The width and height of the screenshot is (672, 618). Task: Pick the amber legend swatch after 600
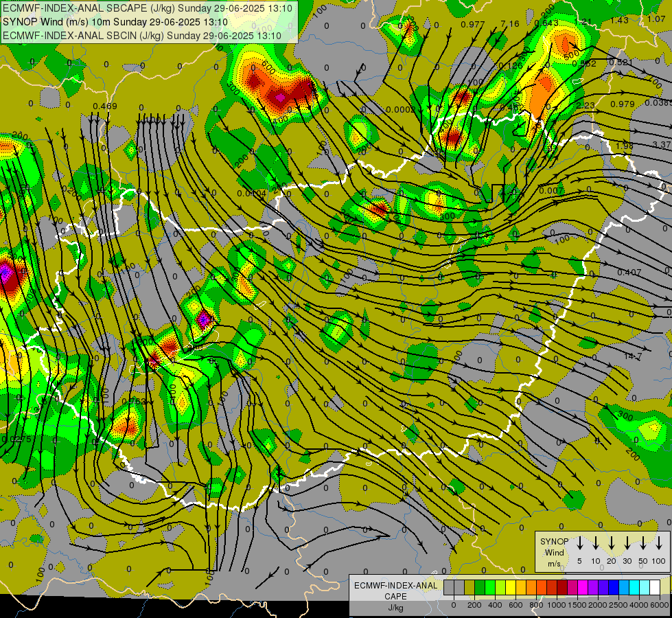(x=521, y=587)
